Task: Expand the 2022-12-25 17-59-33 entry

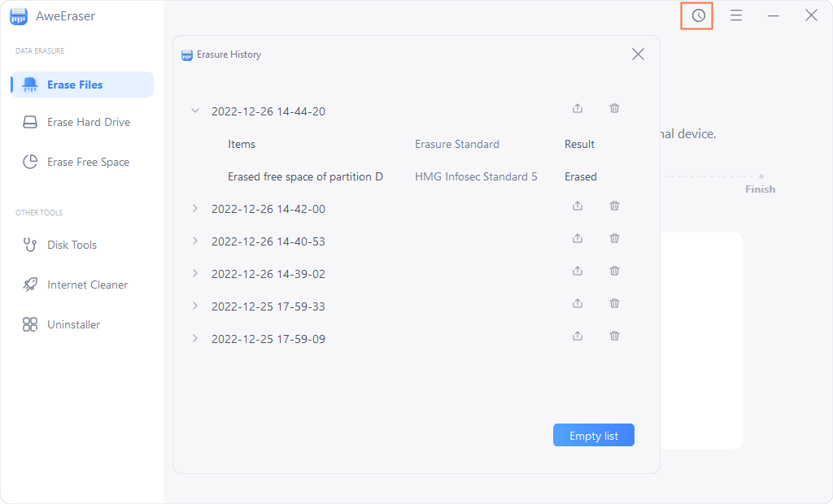Action: coord(194,306)
